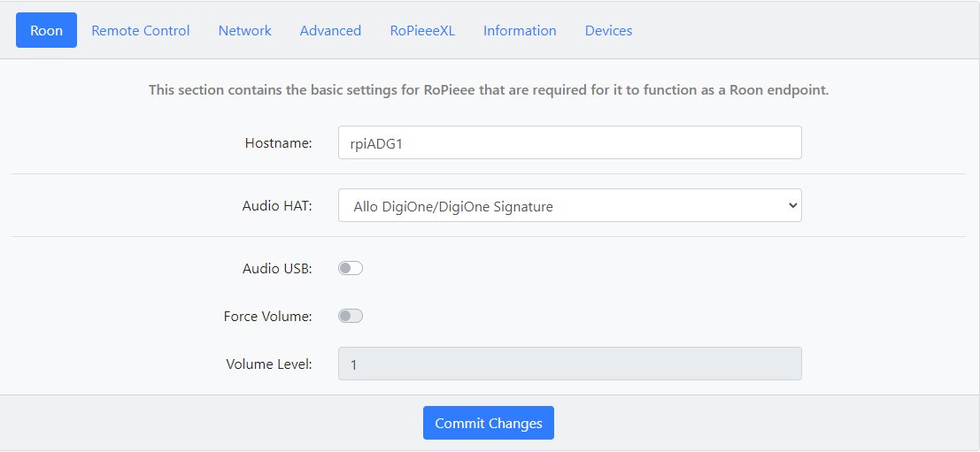Viewport: 980px width, 452px height.
Task: Click the chevron arrow of Audio HAT select
Action: pos(792,205)
